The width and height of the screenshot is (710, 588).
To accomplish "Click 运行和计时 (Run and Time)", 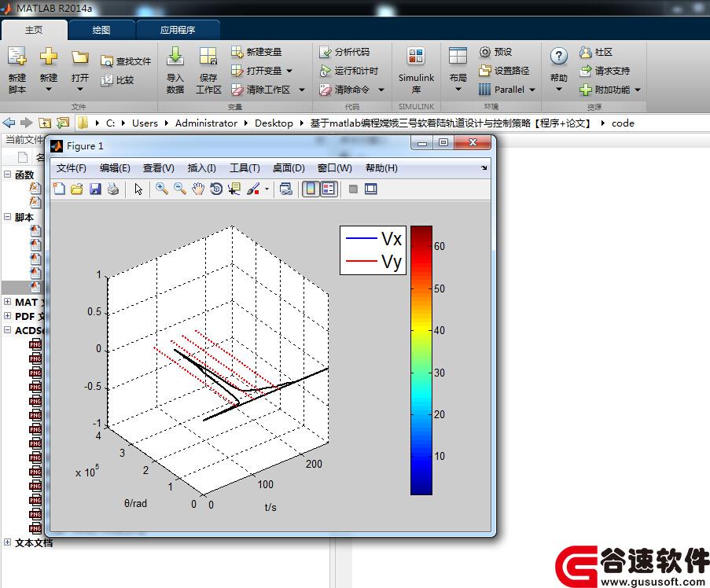I will 348,71.
